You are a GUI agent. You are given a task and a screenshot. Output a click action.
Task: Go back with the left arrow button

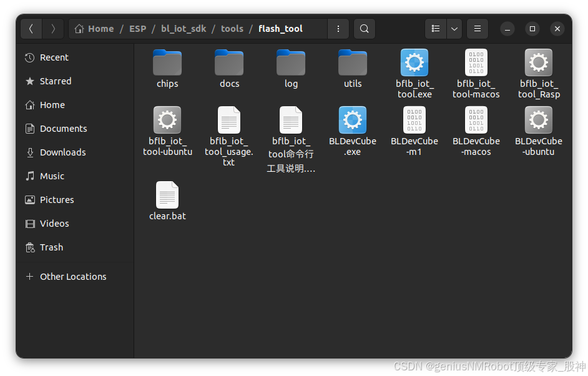(x=31, y=29)
